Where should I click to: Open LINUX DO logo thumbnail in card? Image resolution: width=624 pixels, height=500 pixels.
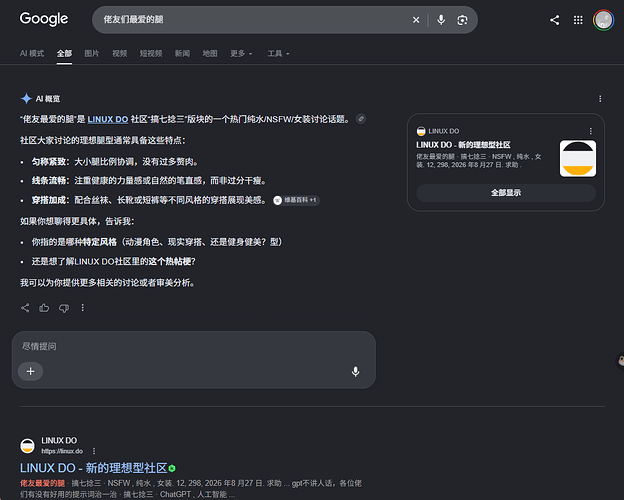(x=578, y=158)
